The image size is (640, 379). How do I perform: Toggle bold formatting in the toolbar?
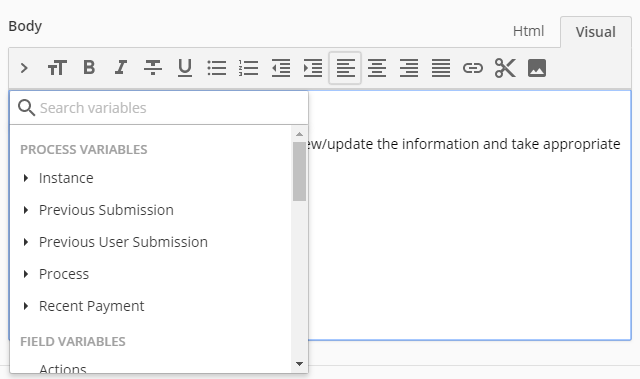[x=89, y=68]
